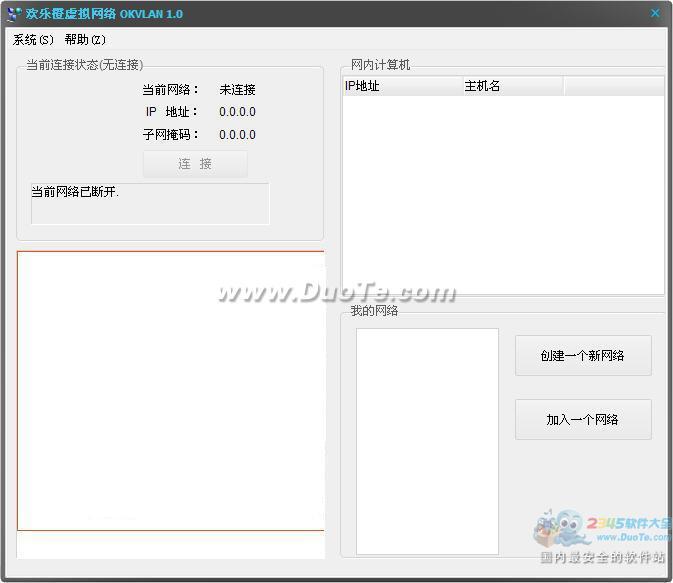Click 加入一个网络 button

point(583,419)
